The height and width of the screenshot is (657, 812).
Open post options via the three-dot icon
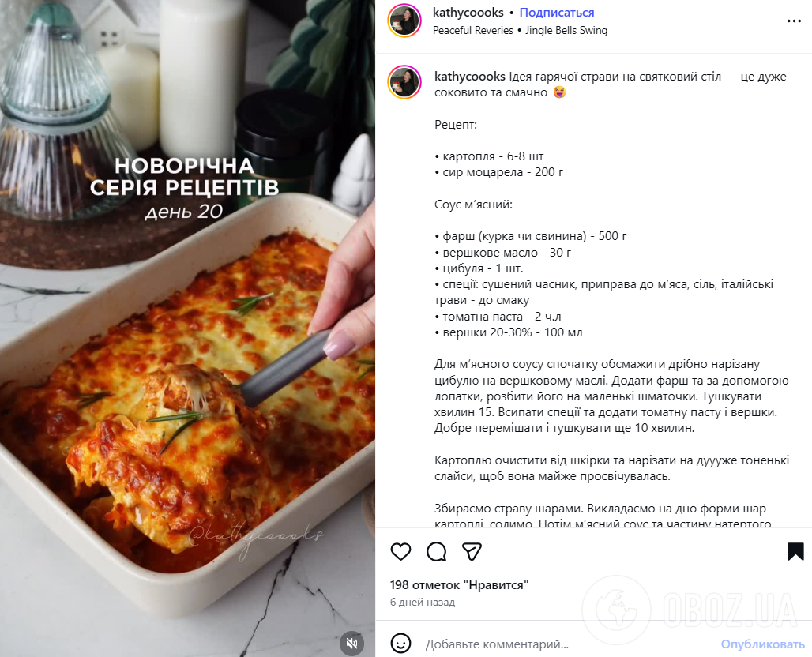[794, 21]
